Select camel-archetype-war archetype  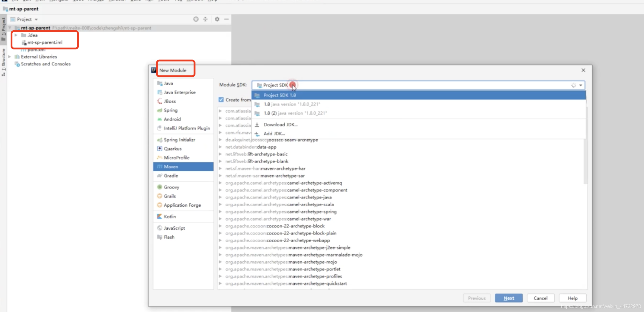coord(278,219)
